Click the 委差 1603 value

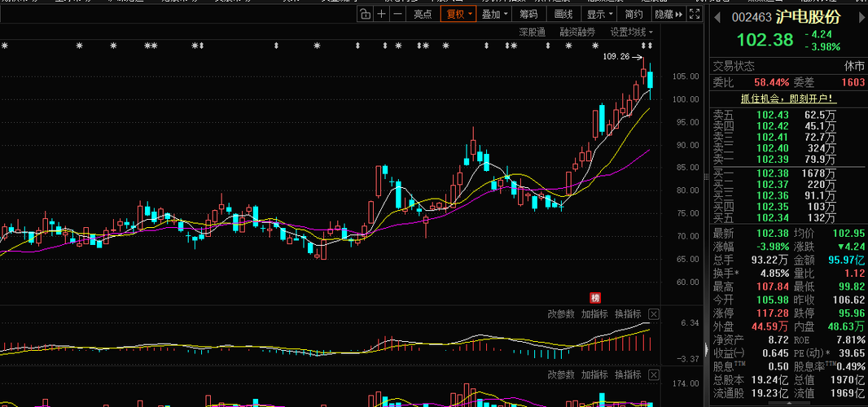[x=854, y=82]
